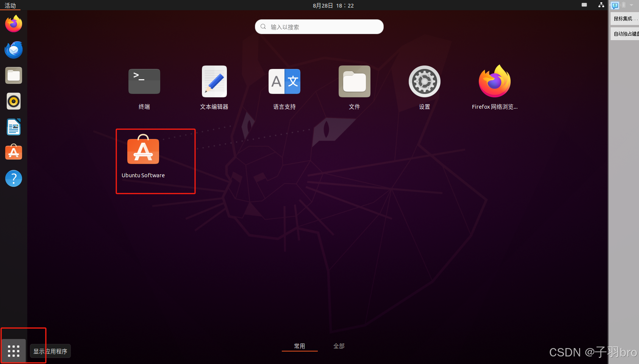Launch Firefox 网络浏览 from the app grid
The image size is (639, 364).
click(x=495, y=87)
